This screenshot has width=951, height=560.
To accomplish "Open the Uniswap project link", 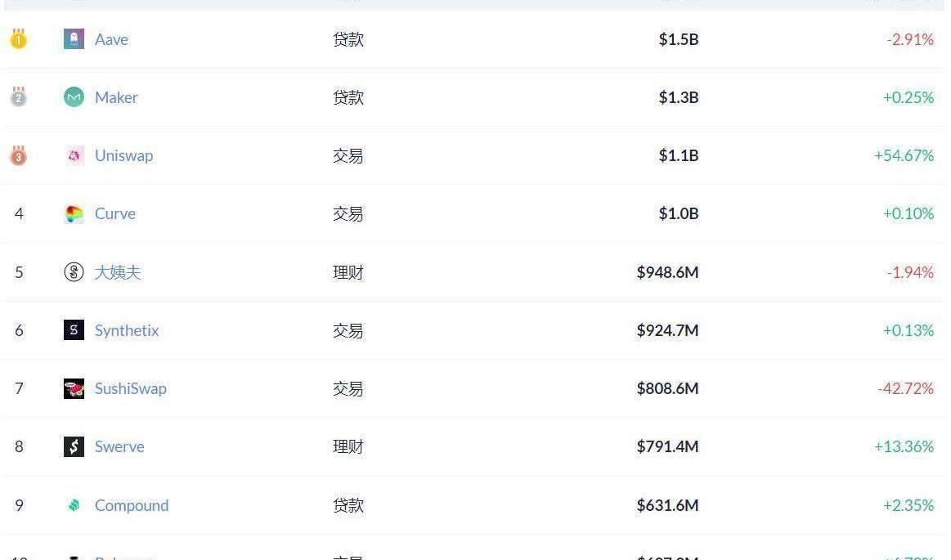I will (x=123, y=155).
